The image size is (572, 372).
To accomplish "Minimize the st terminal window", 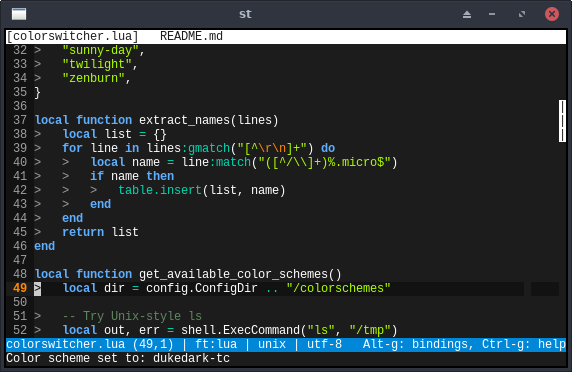I will [x=492, y=14].
